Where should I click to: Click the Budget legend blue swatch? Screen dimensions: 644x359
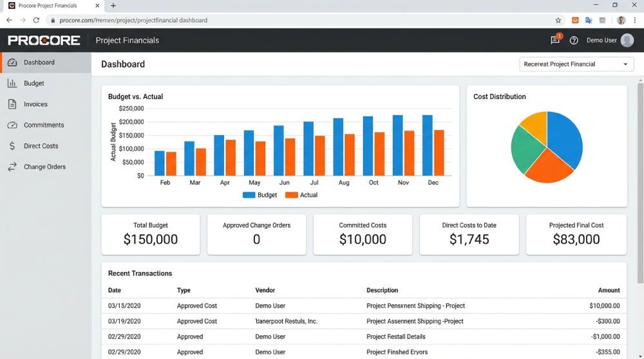249,195
